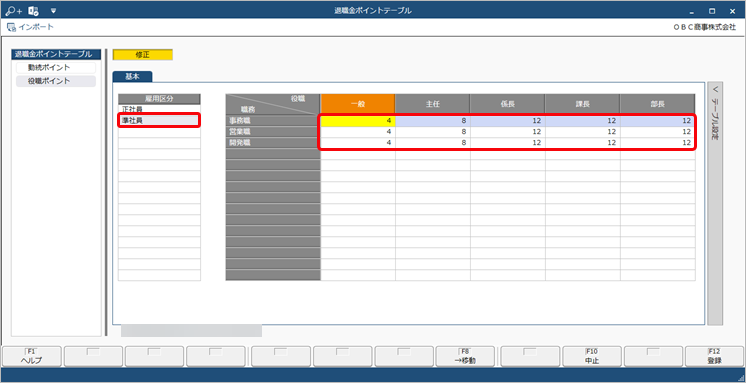Click the 事務職 課長 cell value 12
746x383 pixels.
pos(582,121)
